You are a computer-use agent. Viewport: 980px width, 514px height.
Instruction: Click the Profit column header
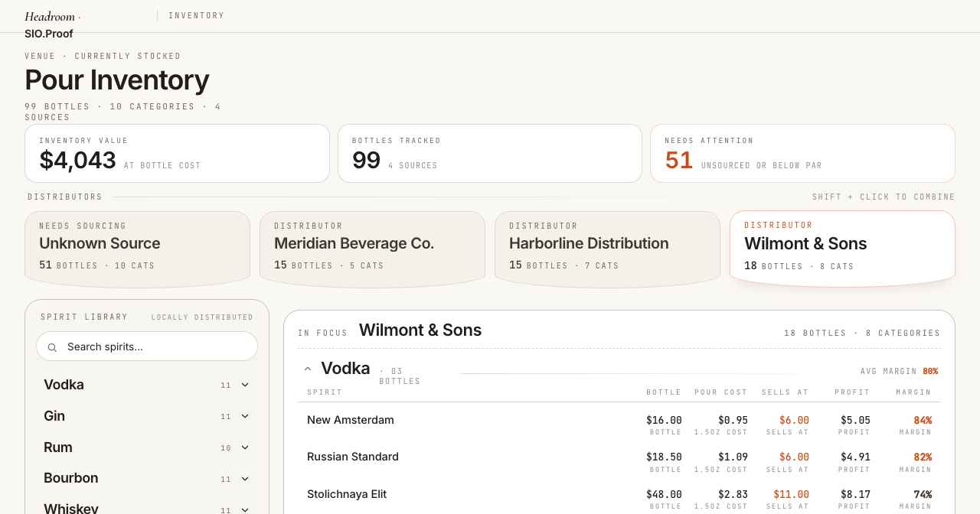[852, 392]
